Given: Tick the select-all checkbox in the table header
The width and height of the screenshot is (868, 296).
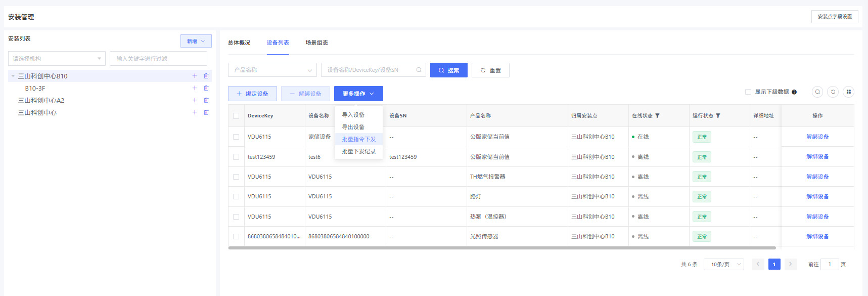Looking at the screenshot, I should (236, 116).
